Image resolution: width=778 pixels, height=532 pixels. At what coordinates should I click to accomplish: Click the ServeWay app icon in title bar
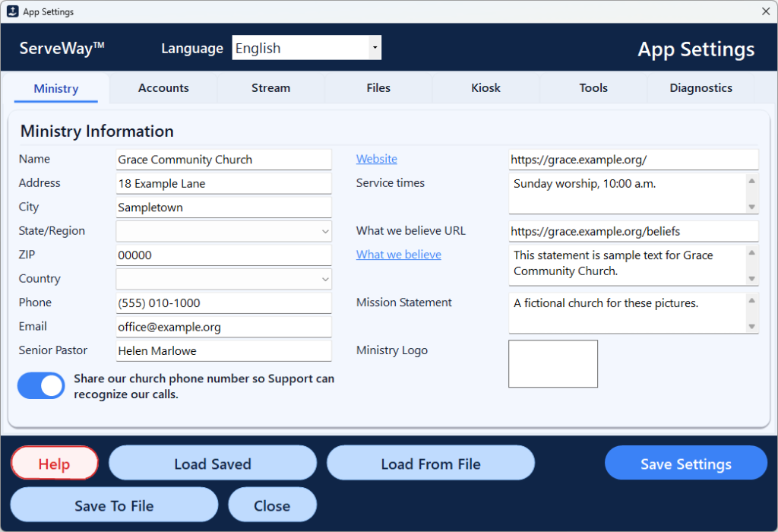pyautogui.click(x=12, y=11)
